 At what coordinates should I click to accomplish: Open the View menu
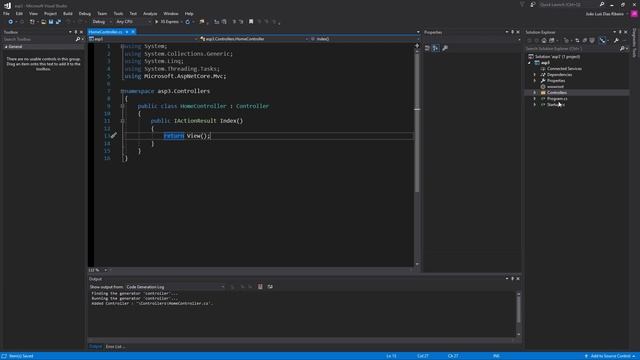[x=33, y=13]
